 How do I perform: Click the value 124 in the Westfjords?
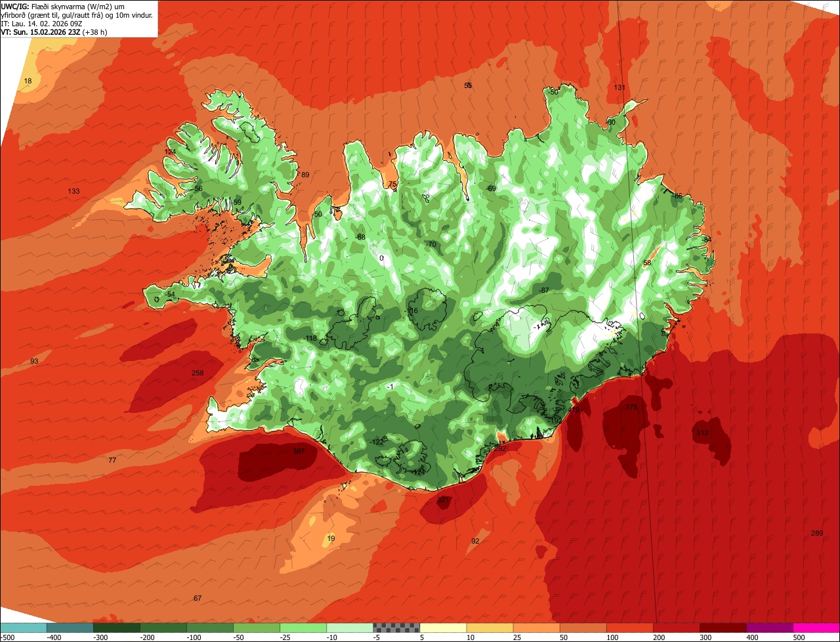click(170, 152)
